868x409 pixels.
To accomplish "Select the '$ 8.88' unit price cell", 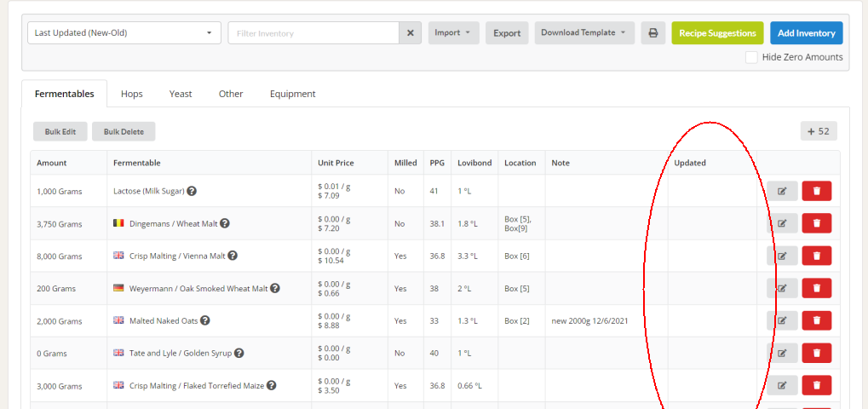I will click(330, 325).
